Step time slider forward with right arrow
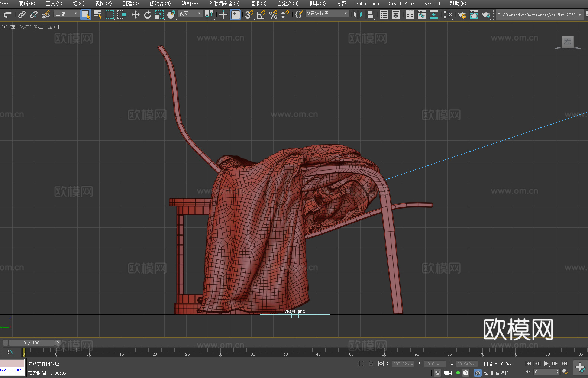The height and width of the screenshot is (378, 588). coord(58,343)
